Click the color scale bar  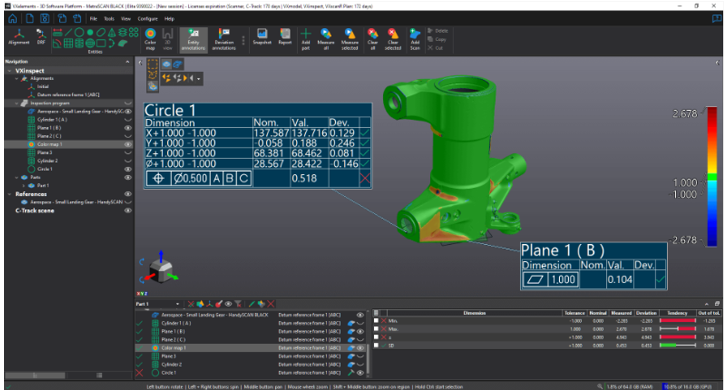click(x=712, y=176)
